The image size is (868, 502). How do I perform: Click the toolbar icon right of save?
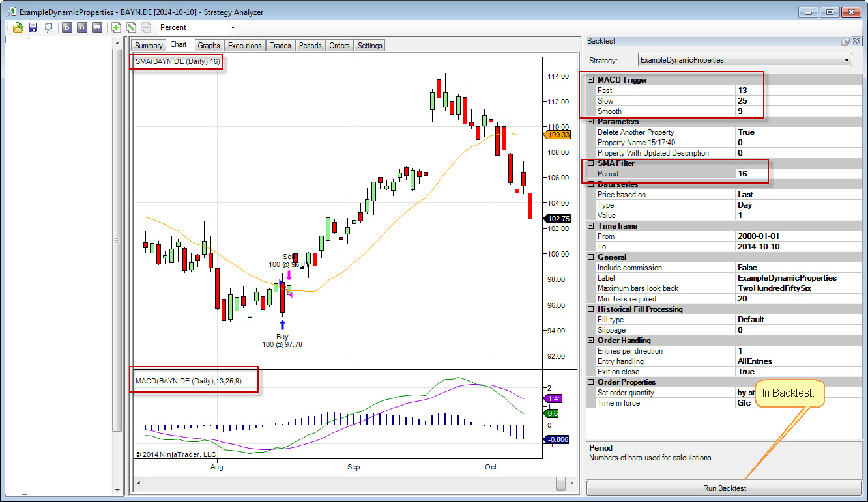[48, 27]
